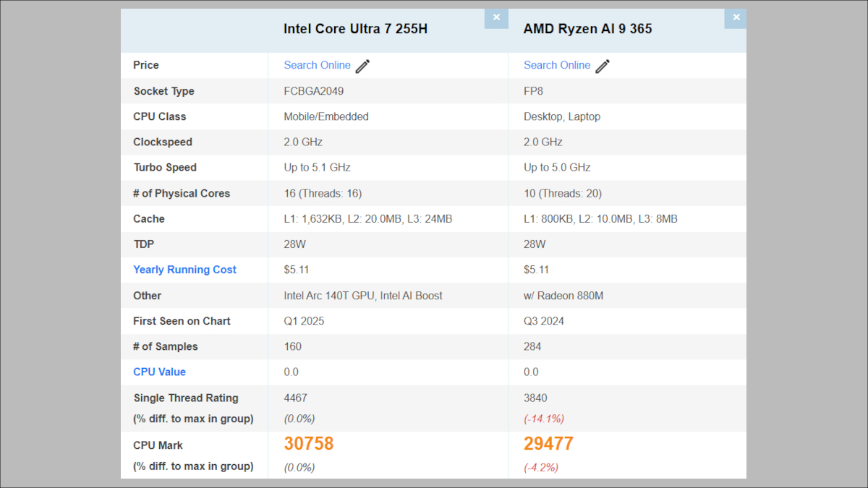
Task: Click the red -4.2% CPU Mark difference
Action: [x=541, y=468]
